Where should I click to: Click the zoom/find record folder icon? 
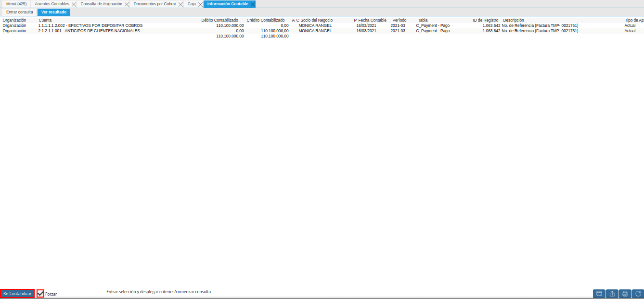(599, 293)
